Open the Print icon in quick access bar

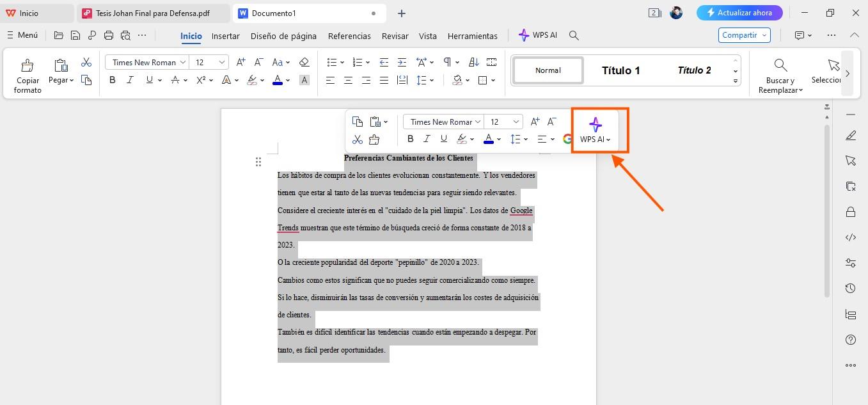coord(108,35)
